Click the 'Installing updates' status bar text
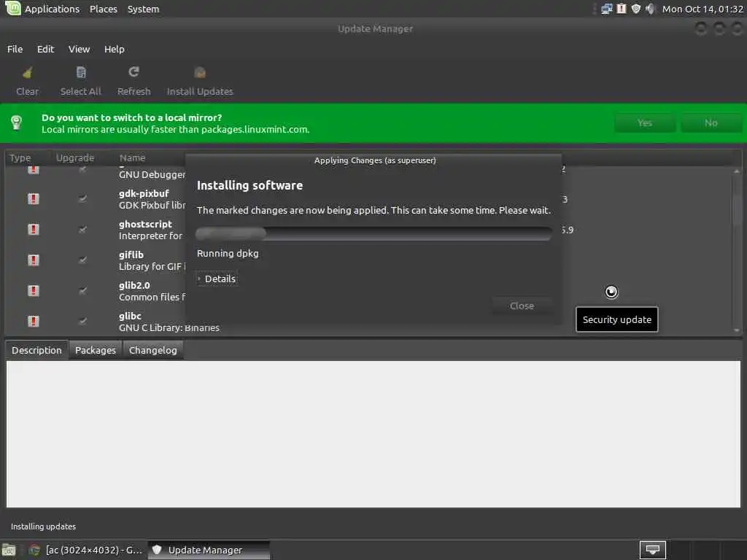747x560 pixels. click(x=43, y=526)
